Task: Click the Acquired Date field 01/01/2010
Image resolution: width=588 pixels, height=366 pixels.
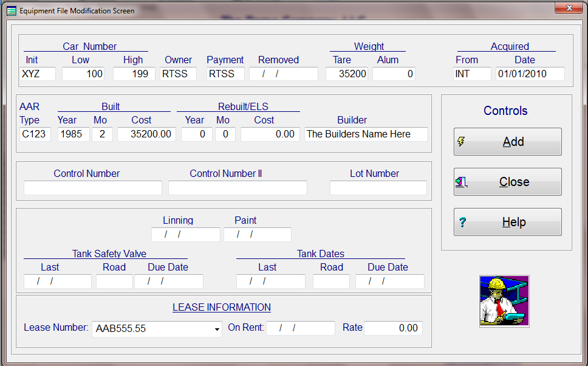Action: (x=530, y=74)
